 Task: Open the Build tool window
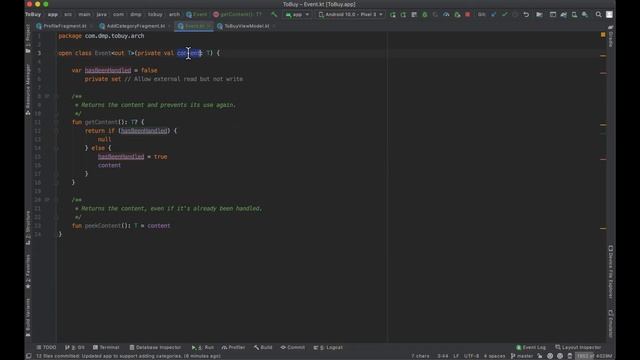click(263, 347)
